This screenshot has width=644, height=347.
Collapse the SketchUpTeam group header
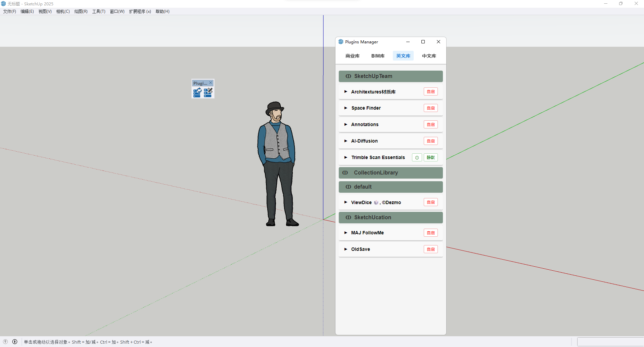coord(390,76)
